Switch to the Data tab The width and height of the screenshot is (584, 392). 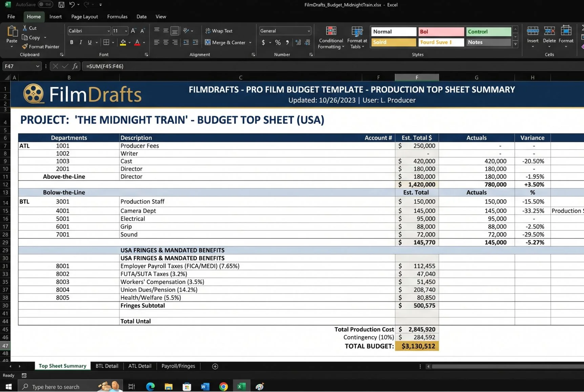[x=141, y=17]
